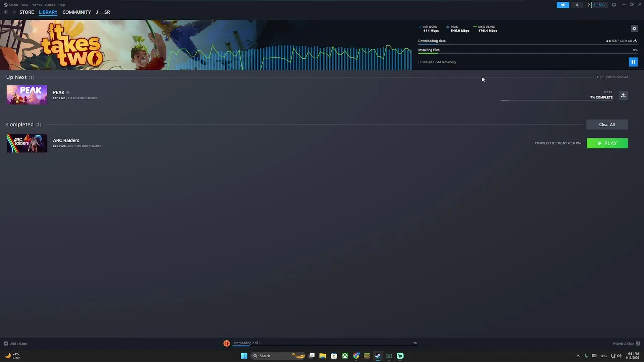Click the PEAK 7% complete progress bar
Image resolution: width=644 pixels, height=362 pixels.
[x=557, y=101]
